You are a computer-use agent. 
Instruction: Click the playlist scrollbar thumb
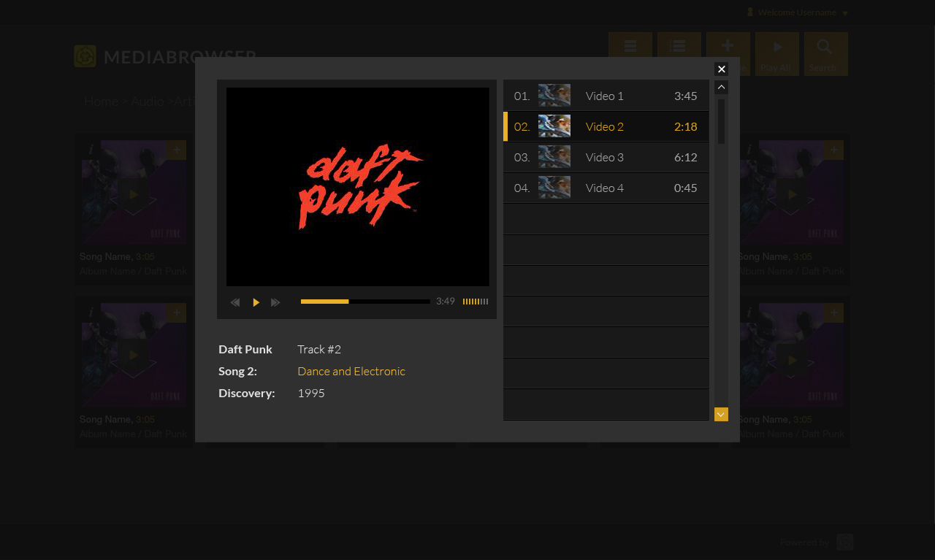pyautogui.click(x=721, y=121)
